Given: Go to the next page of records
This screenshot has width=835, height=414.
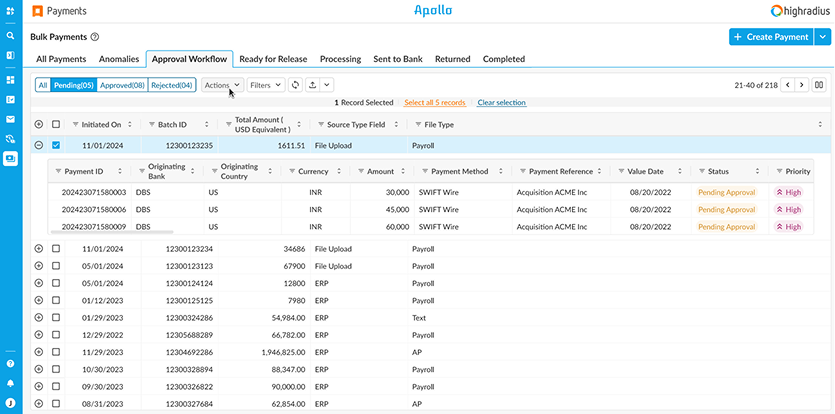Looking at the screenshot, I should point(802,85).
